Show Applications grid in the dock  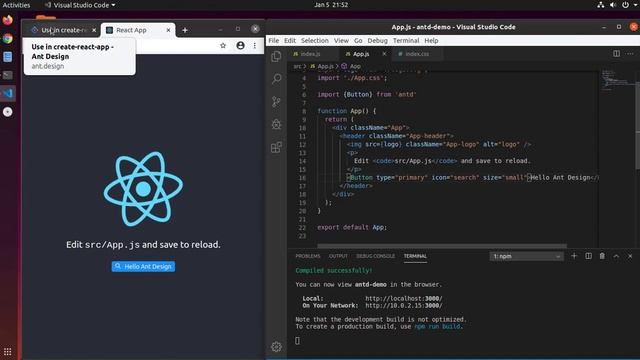[x=8, y=351]
